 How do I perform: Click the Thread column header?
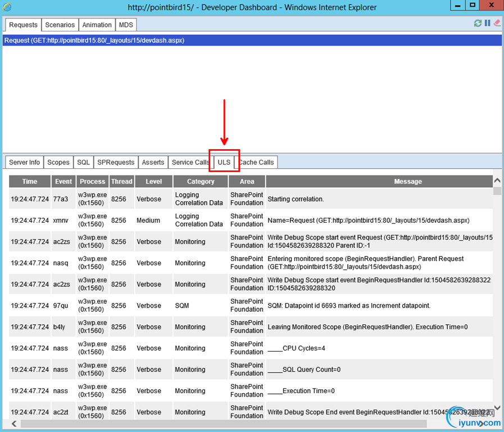[x=121, y=182]
